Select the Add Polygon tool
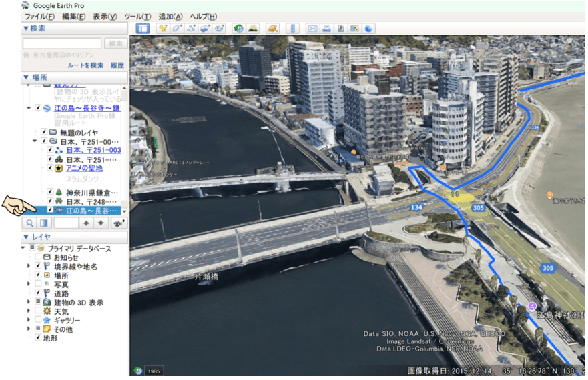The width and height of the screenshot is (588, 380). 177,28
